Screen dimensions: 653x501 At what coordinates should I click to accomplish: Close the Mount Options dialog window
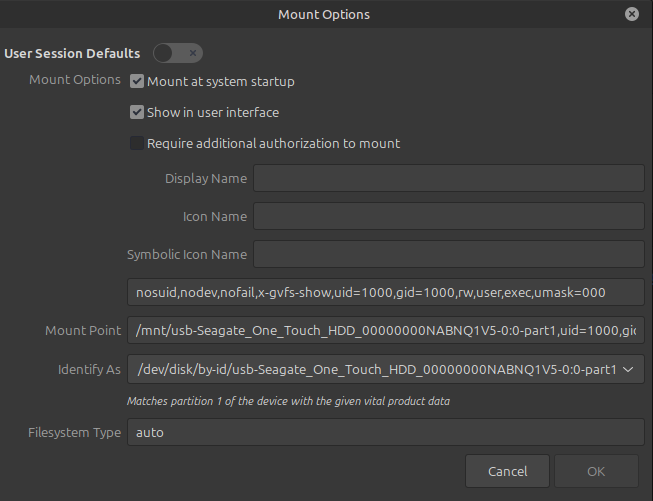click(632, 14)
